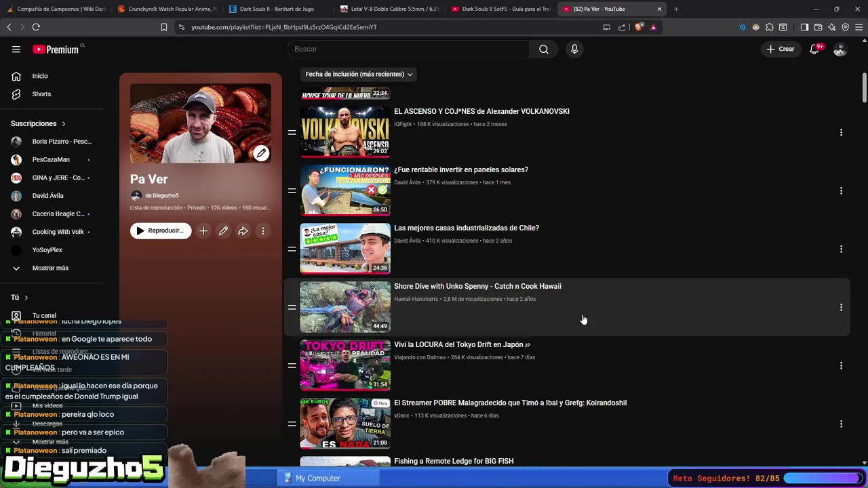Go to the YouTube Premium logo home
Image resolution: width=868 pixels, height=488 pixels.
[56, 49]
